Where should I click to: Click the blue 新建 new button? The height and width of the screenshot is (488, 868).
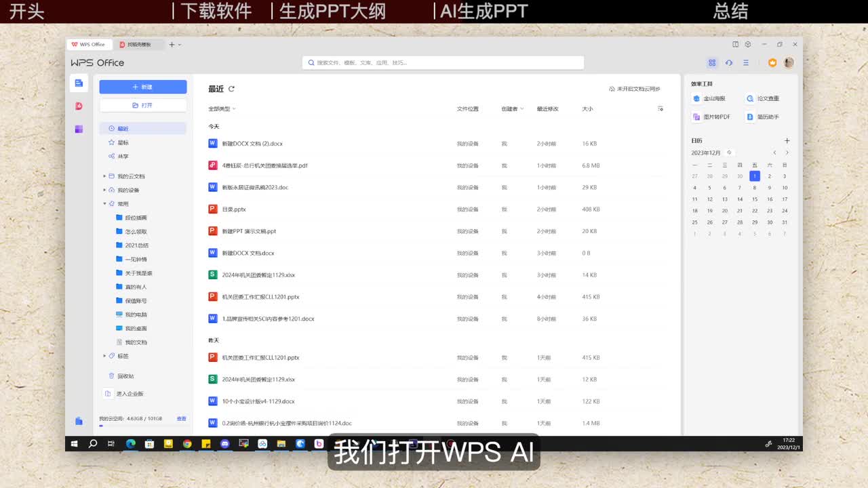[142, 87]
